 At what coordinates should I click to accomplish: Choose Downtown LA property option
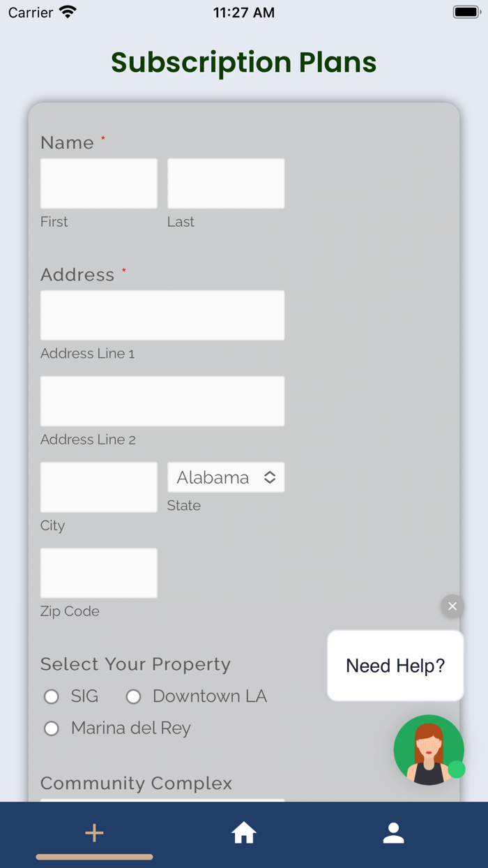pyautogui.click(x=133, y=696)
